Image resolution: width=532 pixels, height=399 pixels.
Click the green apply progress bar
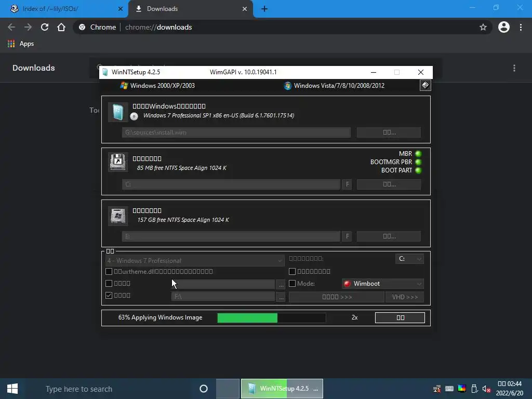coord(271,318)
